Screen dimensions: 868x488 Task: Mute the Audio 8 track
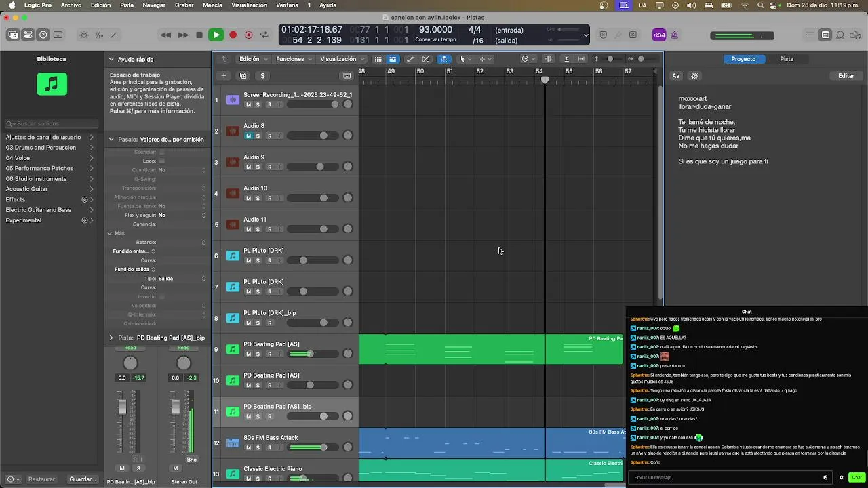pyautogui.click(x=248, y=136)
